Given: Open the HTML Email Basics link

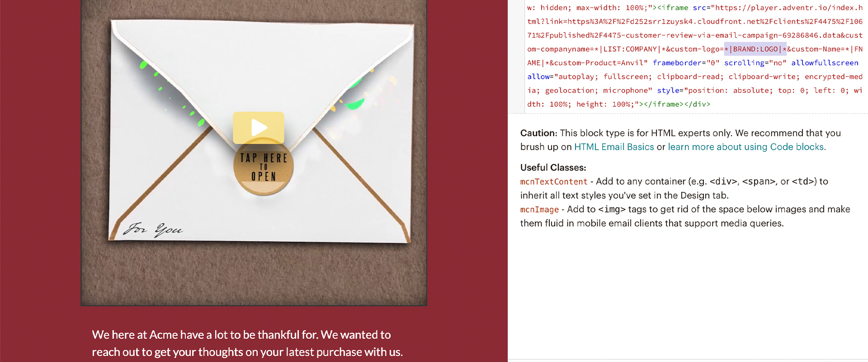Looking at the screenshot, I should 614,147.
